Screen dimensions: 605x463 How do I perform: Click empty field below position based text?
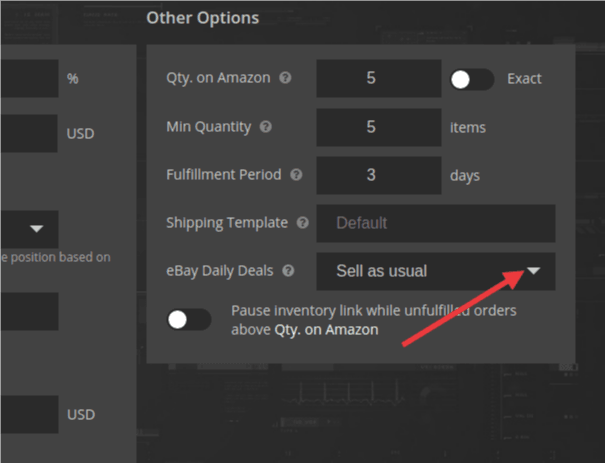(29, 311)
